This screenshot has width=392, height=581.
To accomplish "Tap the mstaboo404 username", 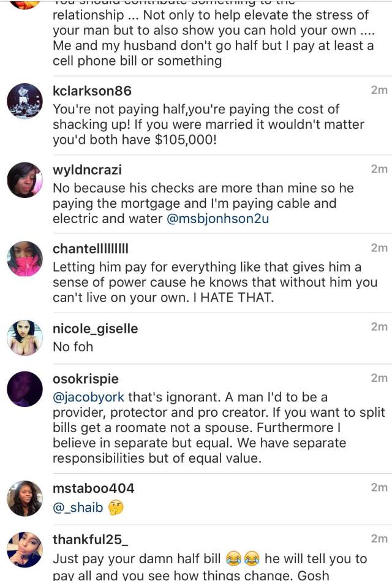I will click(93, 488).
